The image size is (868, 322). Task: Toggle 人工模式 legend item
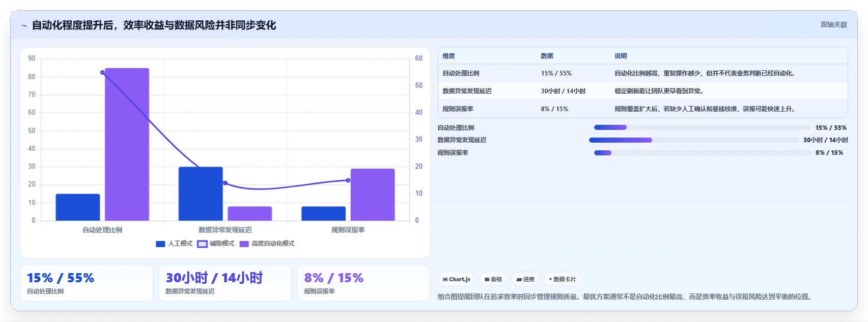coord(174,244)
